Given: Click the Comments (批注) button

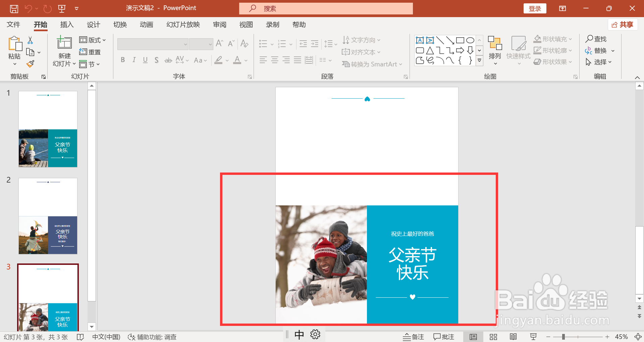Looking at the screenshot, I should [x=444, y=337].
